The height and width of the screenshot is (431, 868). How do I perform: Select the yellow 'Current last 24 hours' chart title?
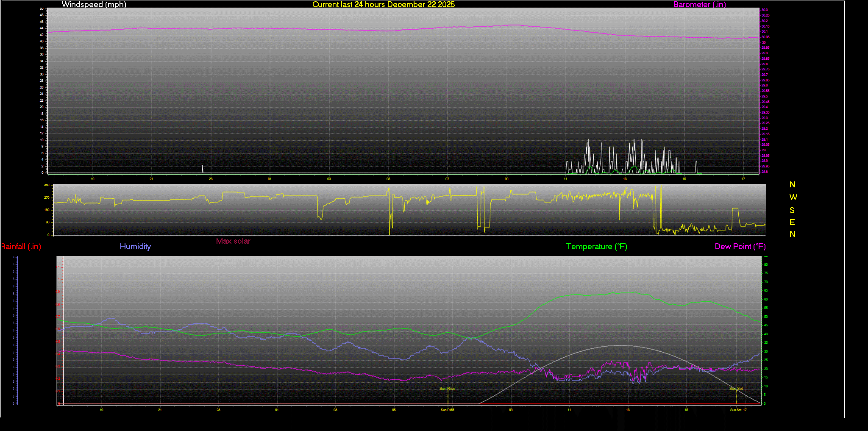tap(383, 5)
